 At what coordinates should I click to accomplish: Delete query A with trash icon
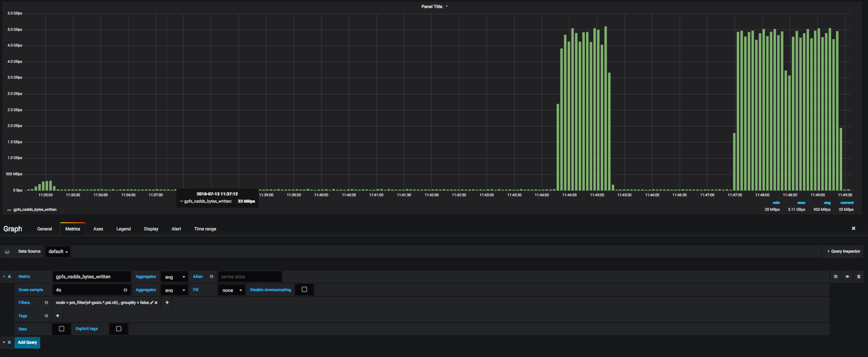pos(859,277)
